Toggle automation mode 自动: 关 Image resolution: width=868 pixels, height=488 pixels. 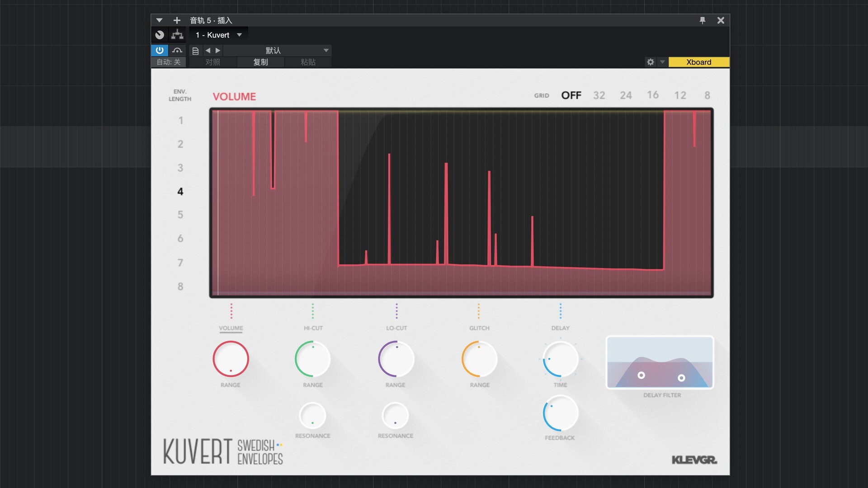tap(169, 62)
